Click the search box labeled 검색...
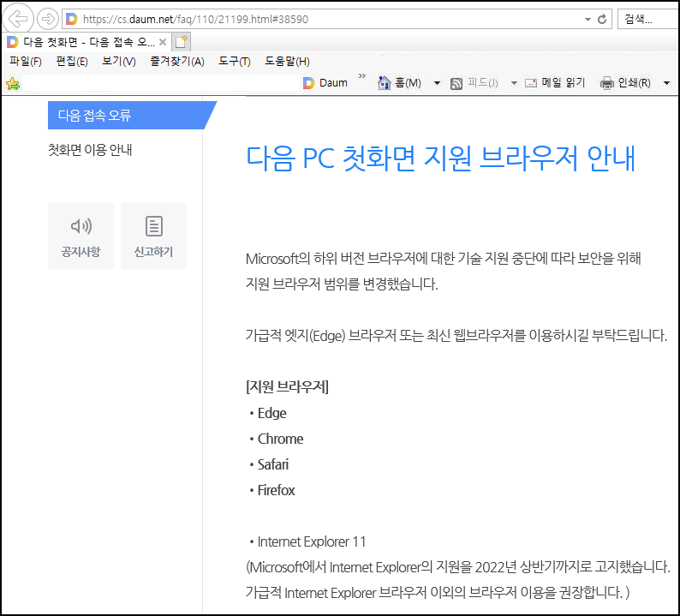The height and width of the screenshot is (616, 680). 648,19
